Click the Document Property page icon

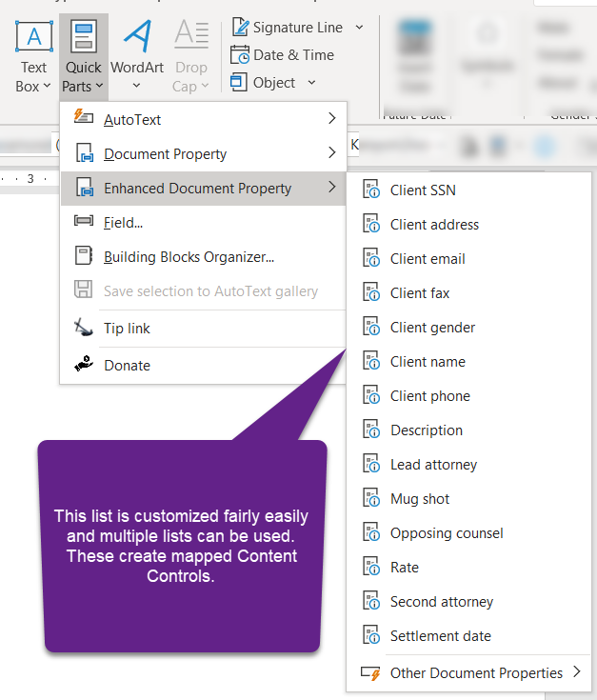click(x=85, y=152)
